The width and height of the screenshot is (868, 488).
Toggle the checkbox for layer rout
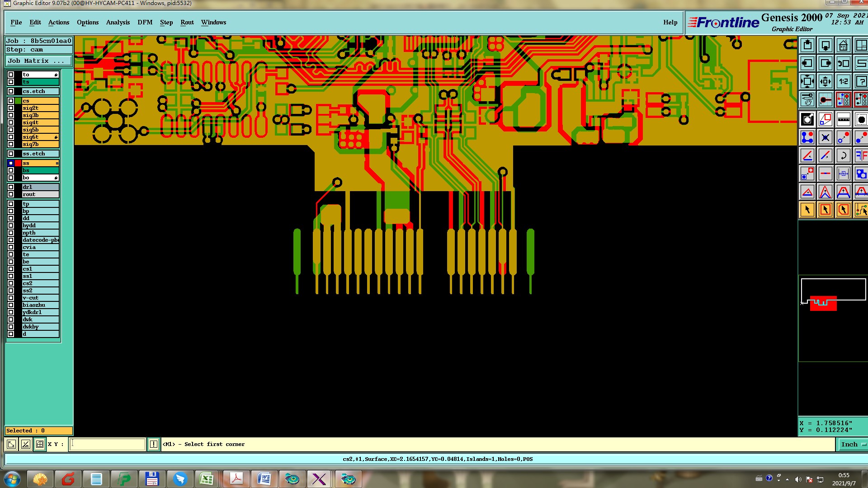tap(11, 194)
